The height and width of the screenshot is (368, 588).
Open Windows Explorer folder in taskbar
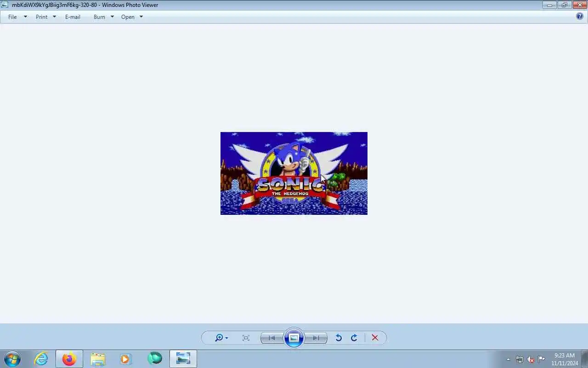coord(98,359)
